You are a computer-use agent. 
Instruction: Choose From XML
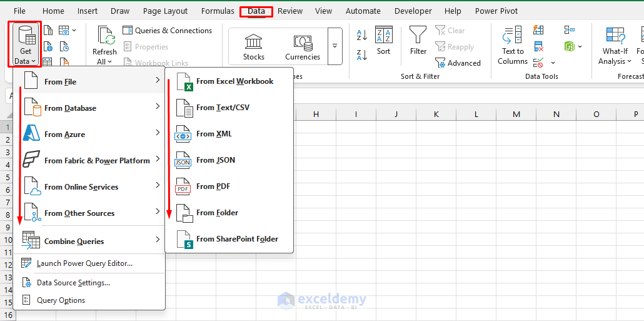pyautogui.click(x=229, y=133)
